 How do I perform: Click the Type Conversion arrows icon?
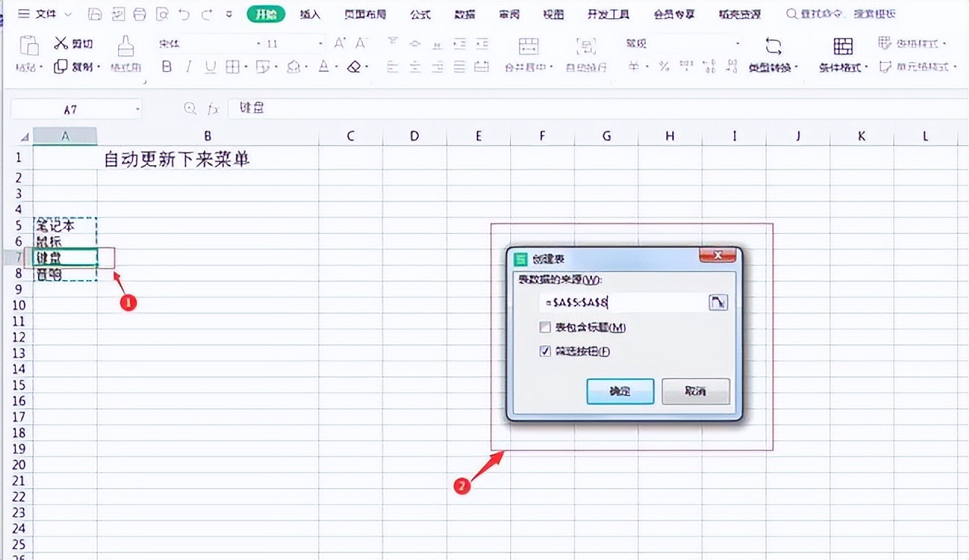point(773,45)
